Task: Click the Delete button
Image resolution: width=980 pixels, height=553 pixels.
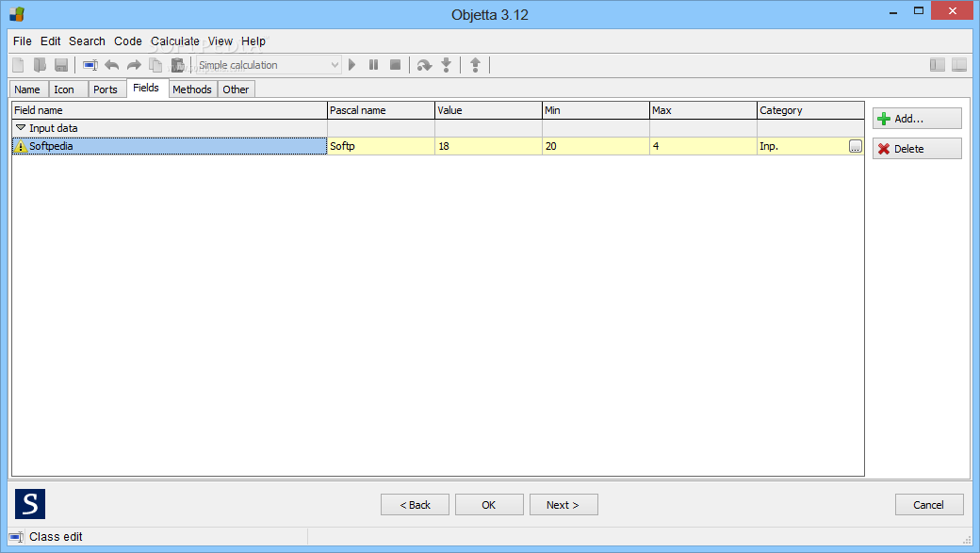Action: (x=917, y=149)
